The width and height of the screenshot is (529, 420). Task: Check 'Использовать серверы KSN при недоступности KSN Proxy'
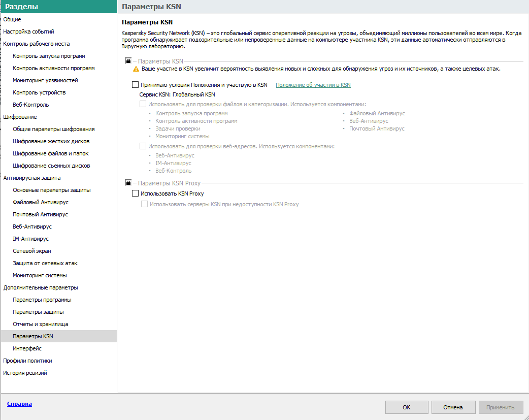(x=144, y=204)
